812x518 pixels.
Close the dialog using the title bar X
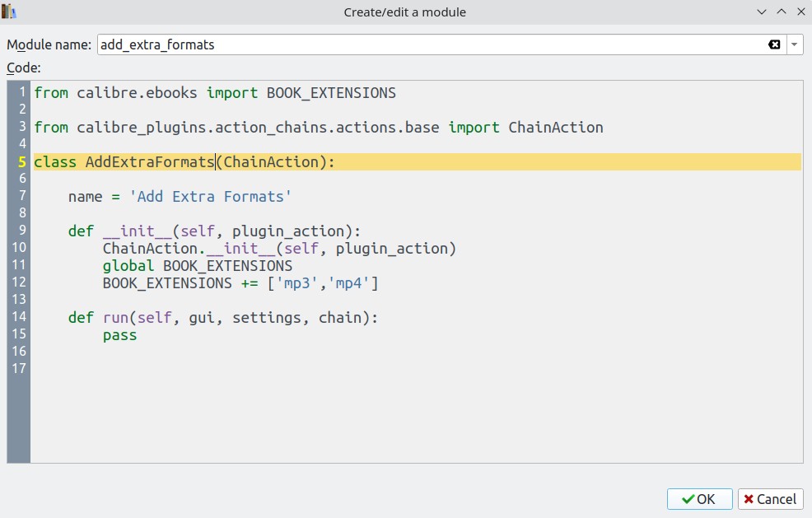click(800, 12)
